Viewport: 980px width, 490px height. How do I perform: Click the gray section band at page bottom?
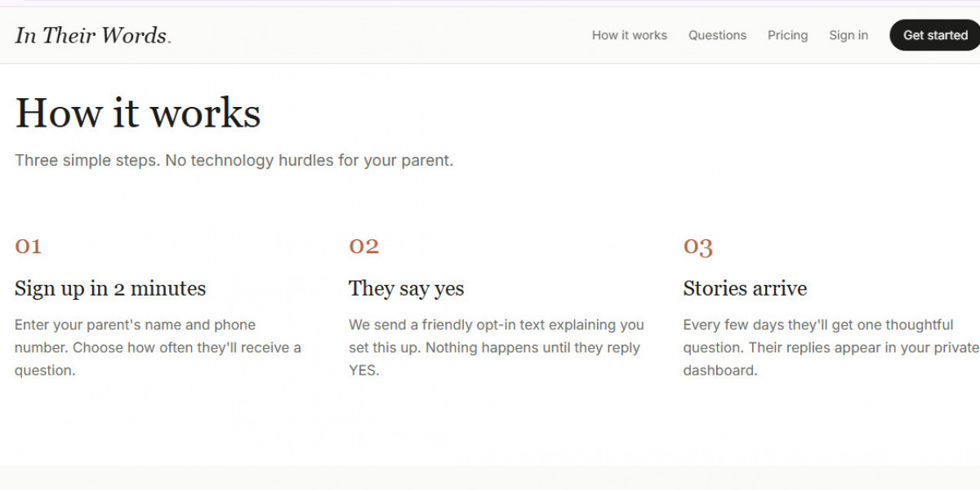[490, 478]
